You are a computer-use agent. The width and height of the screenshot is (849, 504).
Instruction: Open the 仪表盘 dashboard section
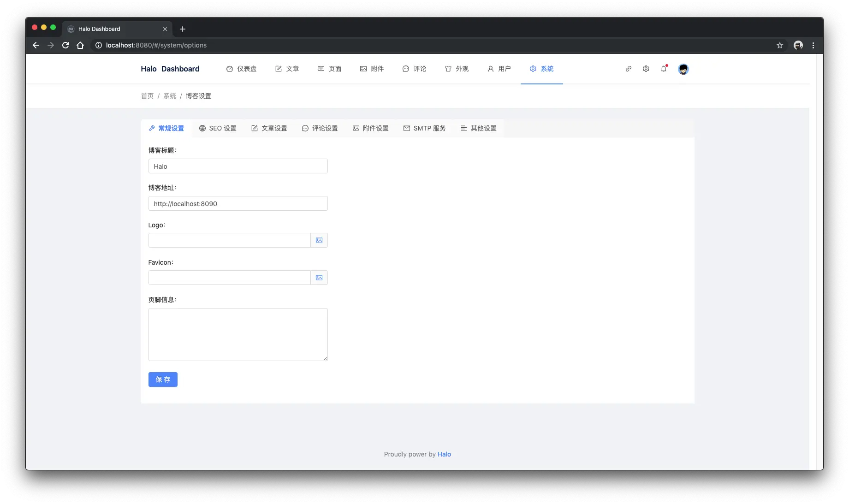click(x=241, y=69)
